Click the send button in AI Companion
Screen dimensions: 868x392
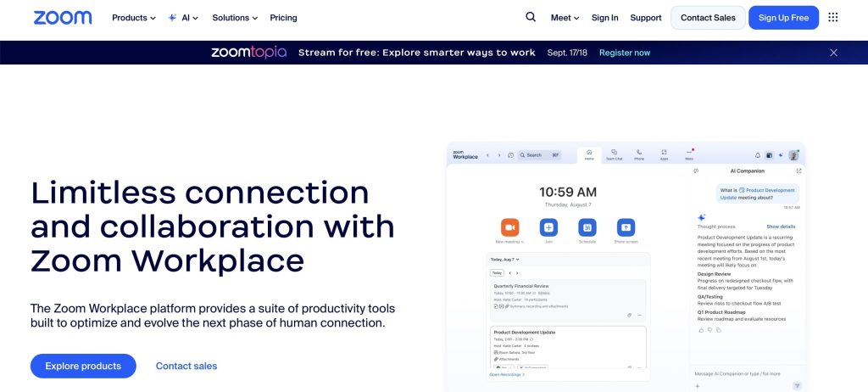coord(797,385)
